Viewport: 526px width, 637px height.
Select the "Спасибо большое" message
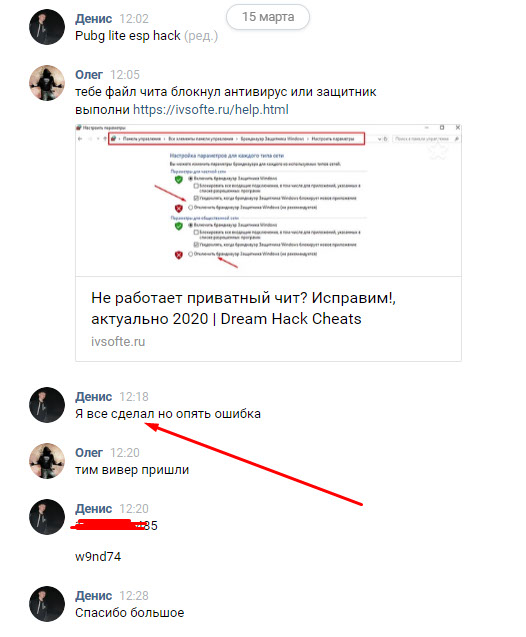pos(130,613)
